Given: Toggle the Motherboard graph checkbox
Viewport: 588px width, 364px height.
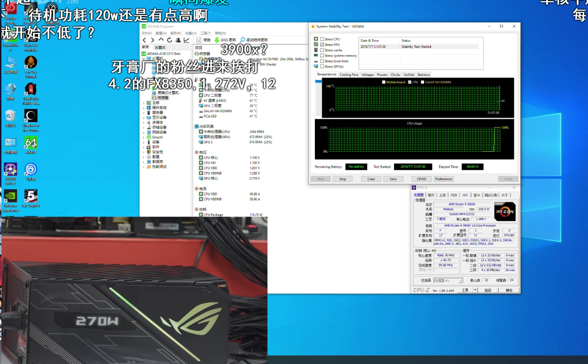Looking at the screenshot, I should pyautogui.click(x=384, y=82).
